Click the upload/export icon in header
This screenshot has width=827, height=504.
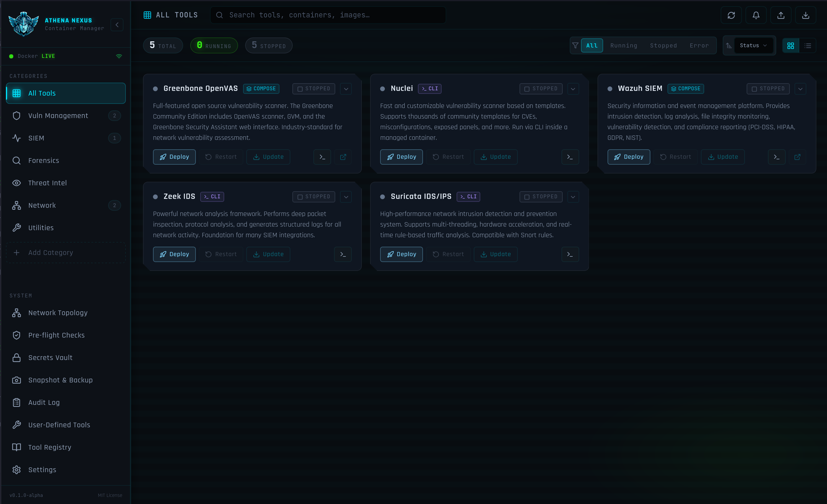point(781,15)
